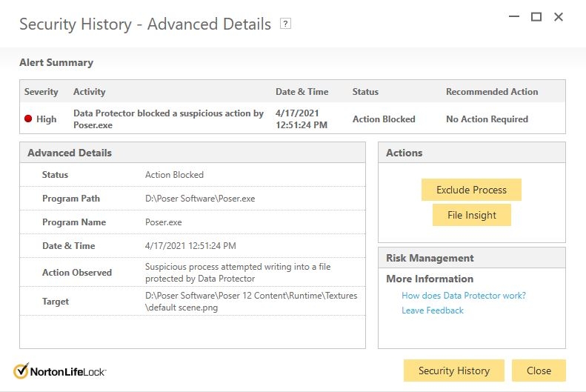Click the help question mark icon
The height and width of the screenshot is (392, 586).
[285, 24]
